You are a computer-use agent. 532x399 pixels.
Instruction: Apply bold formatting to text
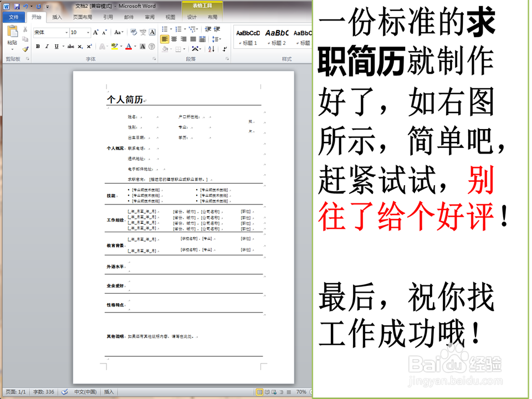38,46
